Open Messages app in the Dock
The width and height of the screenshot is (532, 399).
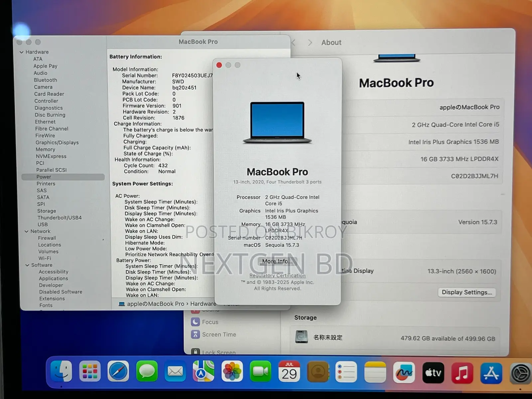coord(147,371)
